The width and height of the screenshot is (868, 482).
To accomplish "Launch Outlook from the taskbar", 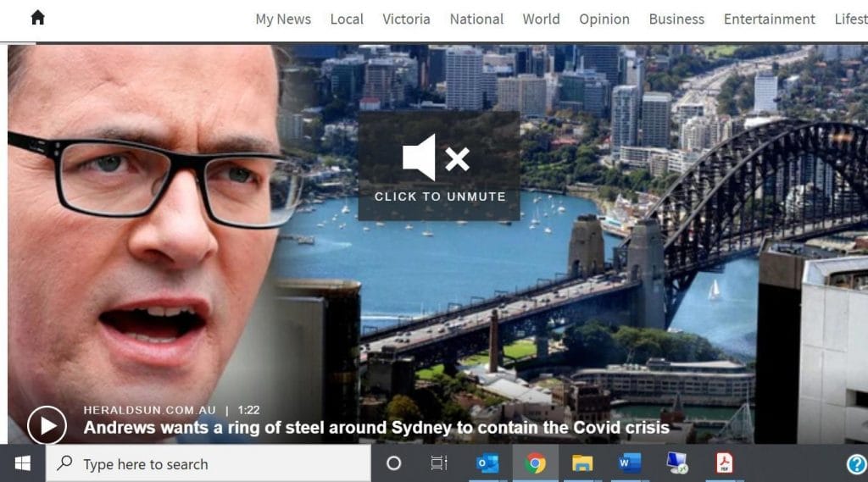I will point(487,463).
